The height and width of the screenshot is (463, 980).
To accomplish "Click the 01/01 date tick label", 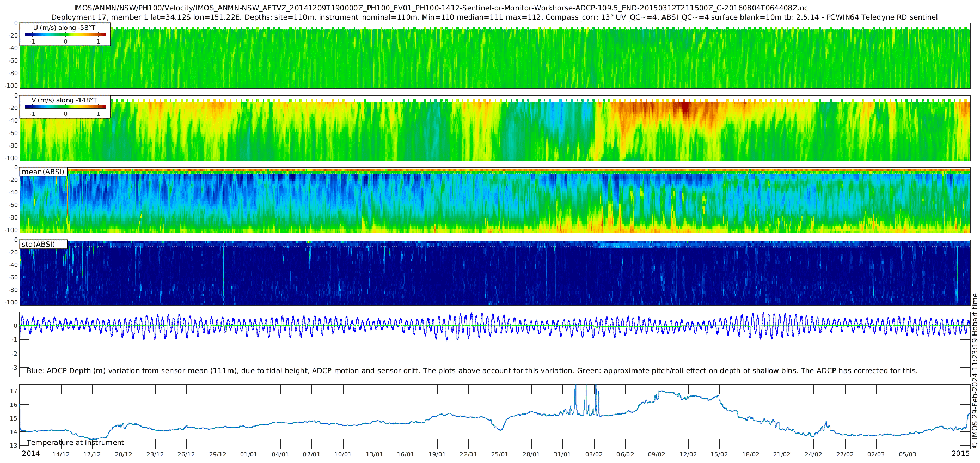I will click(x=249, y=454).
